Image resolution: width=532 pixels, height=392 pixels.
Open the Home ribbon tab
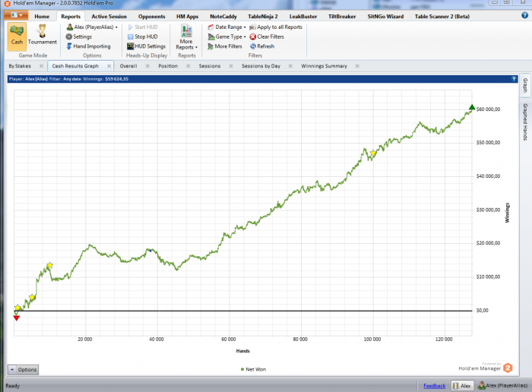[42, 16]
